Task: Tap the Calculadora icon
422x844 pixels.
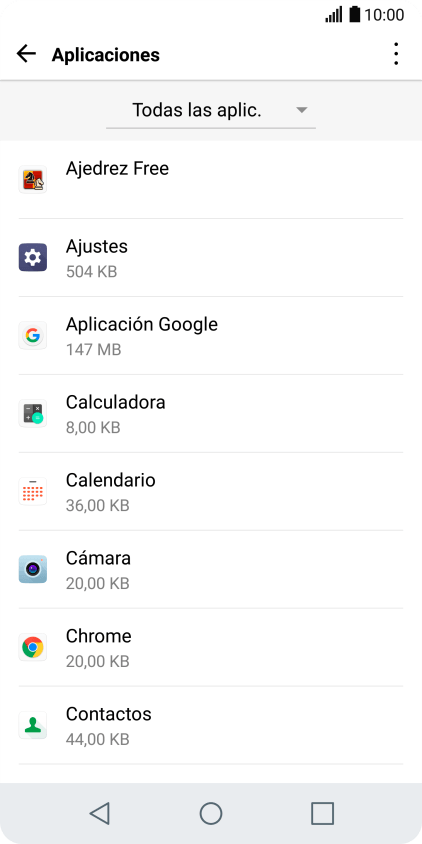Action: tap(33, 413)
